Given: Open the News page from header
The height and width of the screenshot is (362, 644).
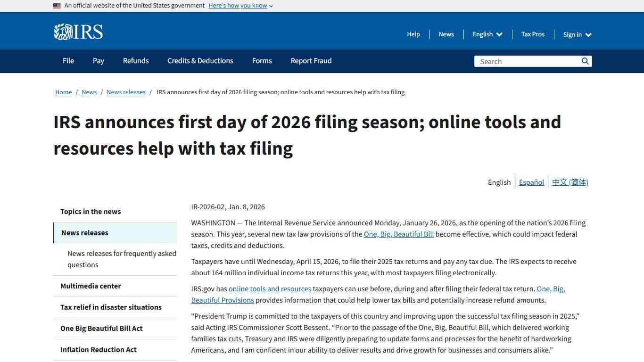Looking at the screenshot, I should pos(446,34).
